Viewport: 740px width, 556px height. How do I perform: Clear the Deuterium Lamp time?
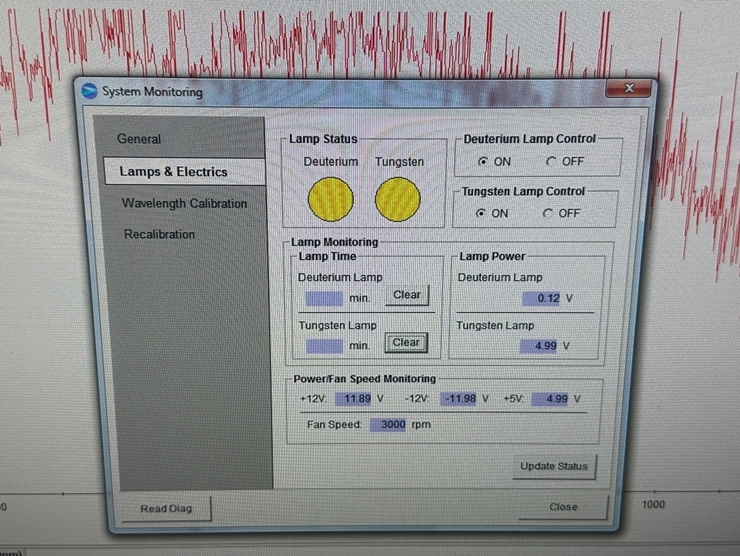(407, 295)
